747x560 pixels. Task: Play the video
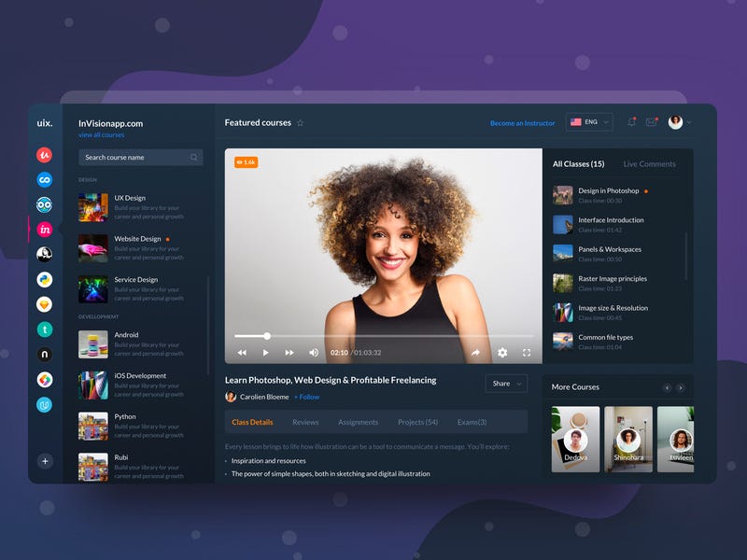[x=265, y=353]
